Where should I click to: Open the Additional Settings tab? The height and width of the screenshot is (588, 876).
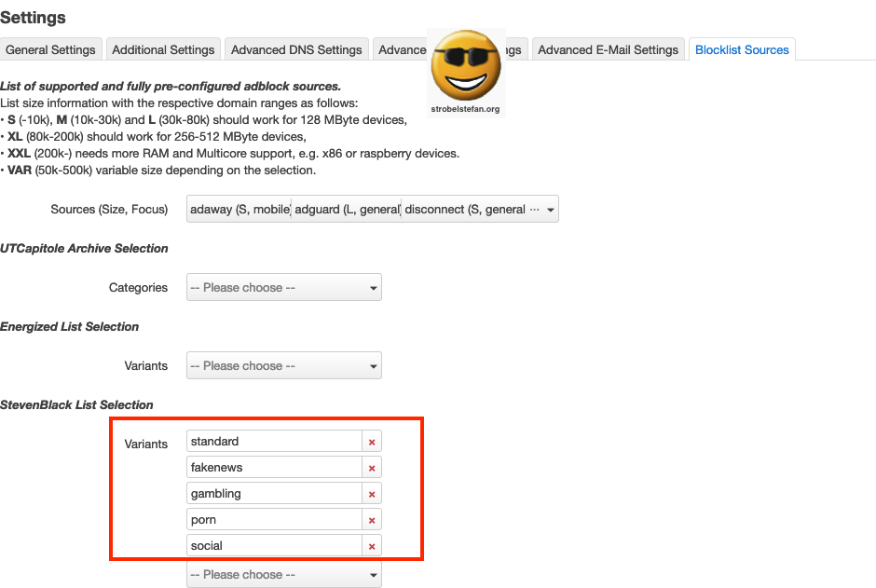click(164, 50)
